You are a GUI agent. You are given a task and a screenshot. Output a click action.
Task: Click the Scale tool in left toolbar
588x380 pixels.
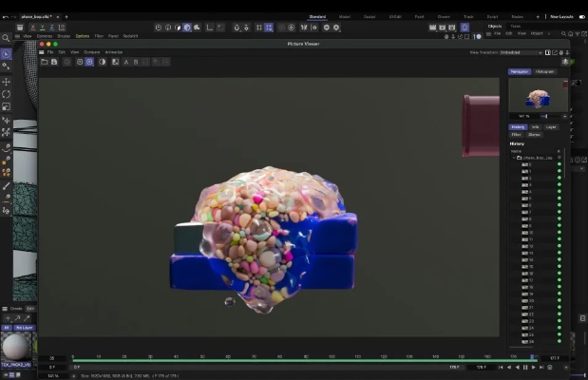tap(6, 106)
